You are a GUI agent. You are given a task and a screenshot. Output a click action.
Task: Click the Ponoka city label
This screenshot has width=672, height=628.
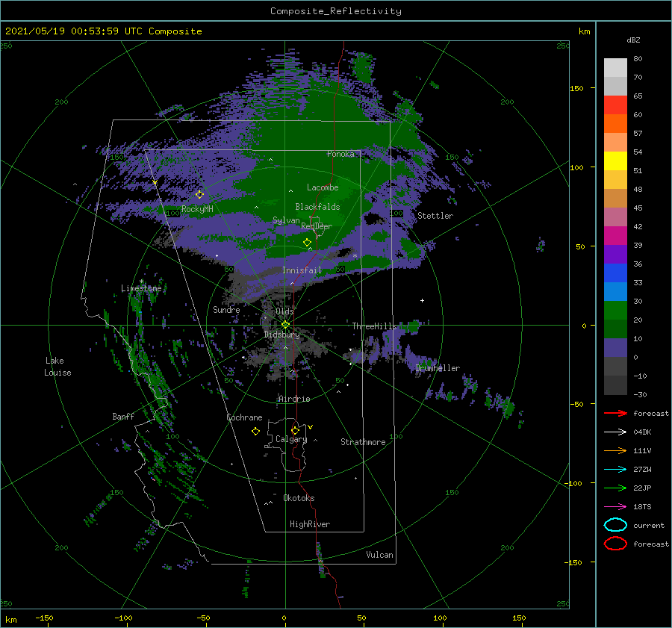tap(340, 154)
